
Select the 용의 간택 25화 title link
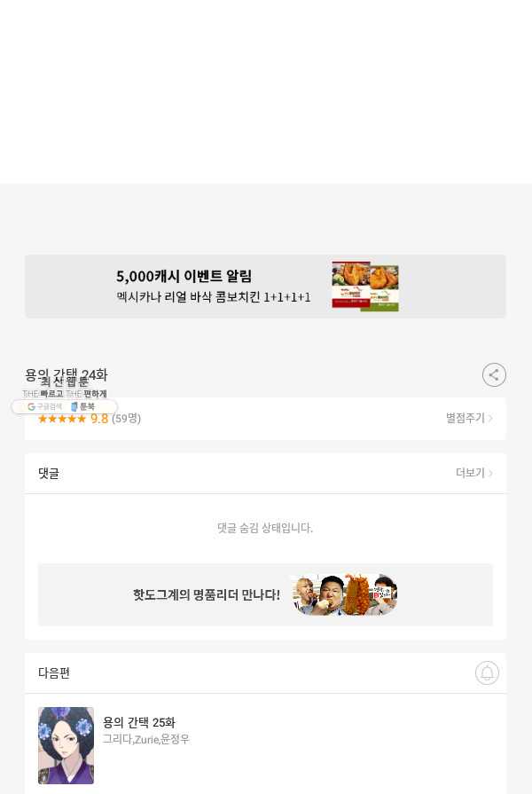(x=139, y=722)
